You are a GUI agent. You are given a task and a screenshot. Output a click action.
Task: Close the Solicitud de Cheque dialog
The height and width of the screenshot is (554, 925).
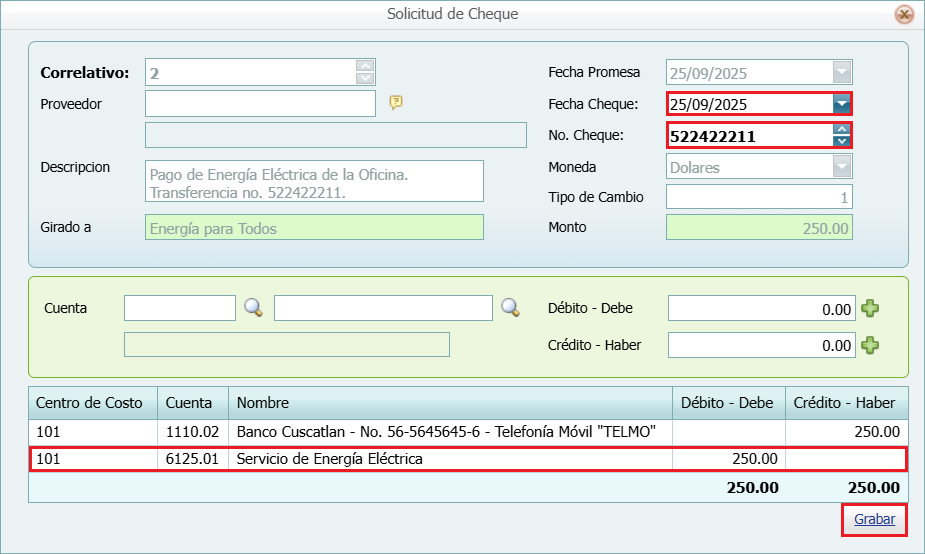904,14
